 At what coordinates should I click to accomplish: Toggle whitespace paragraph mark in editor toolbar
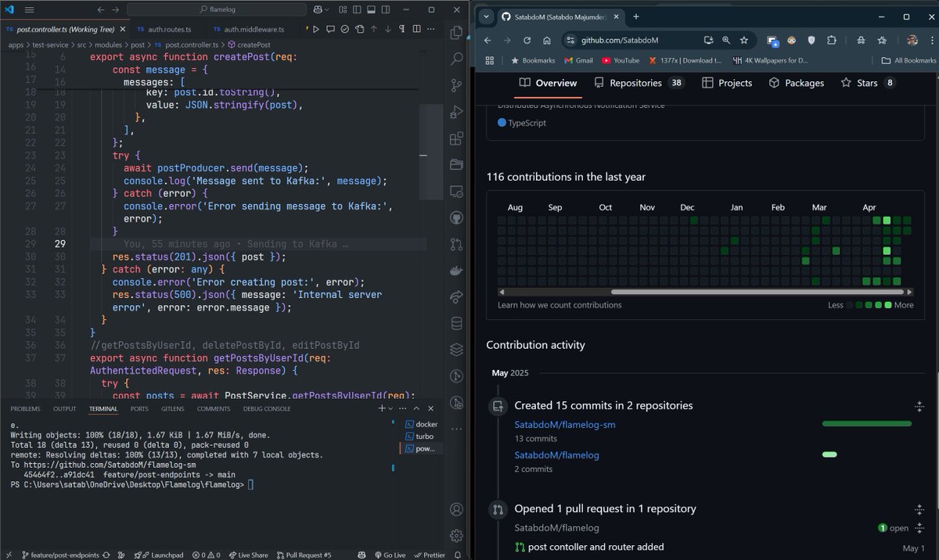coord(401,29)
